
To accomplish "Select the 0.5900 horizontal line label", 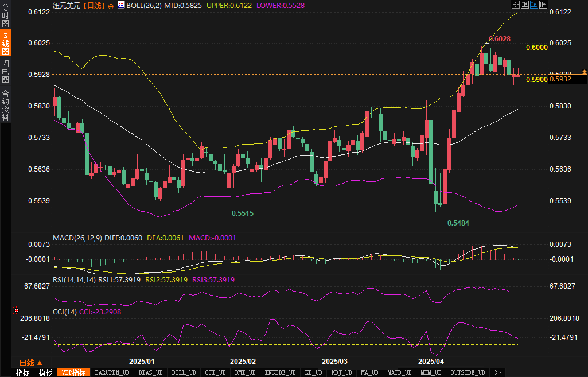I will [x=537, y=79].
